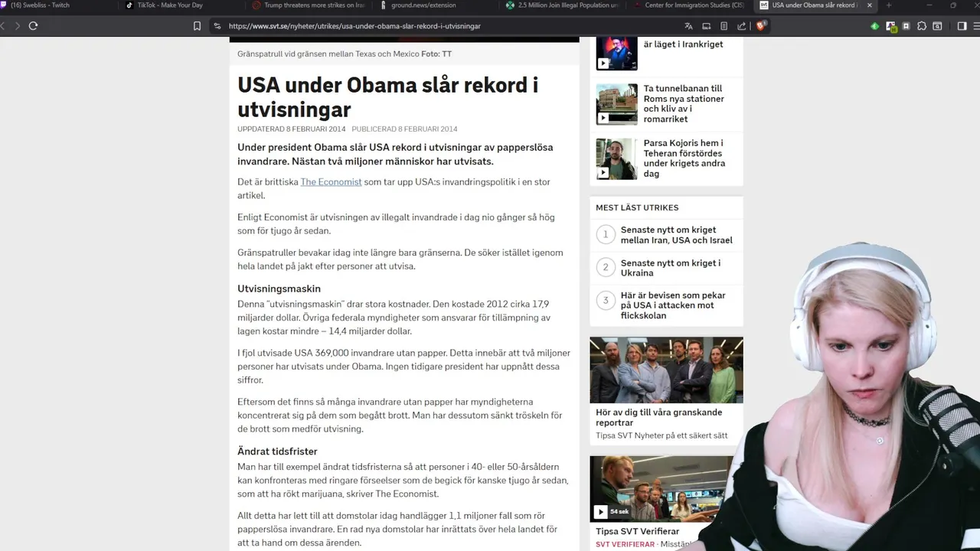980x551 pixels.
Task: Click the 'MEST LÄST UTRIKES' section heading
Action: click(637, 207)
